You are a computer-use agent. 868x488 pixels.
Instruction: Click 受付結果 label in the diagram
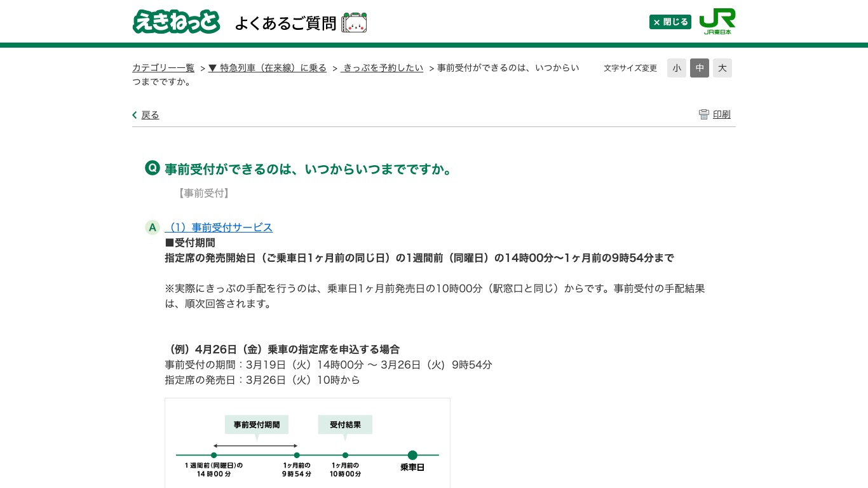345,424
